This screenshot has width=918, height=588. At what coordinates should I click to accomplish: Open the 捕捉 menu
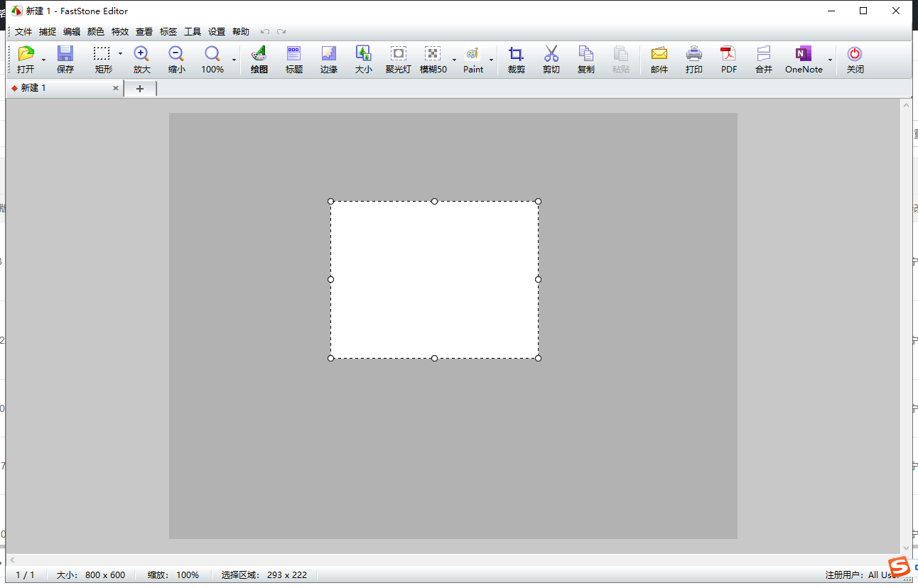(x=48, y=32)
